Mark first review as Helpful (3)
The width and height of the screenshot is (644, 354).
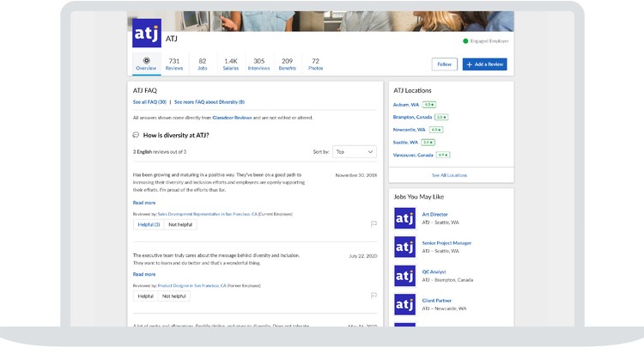point(149,224)
